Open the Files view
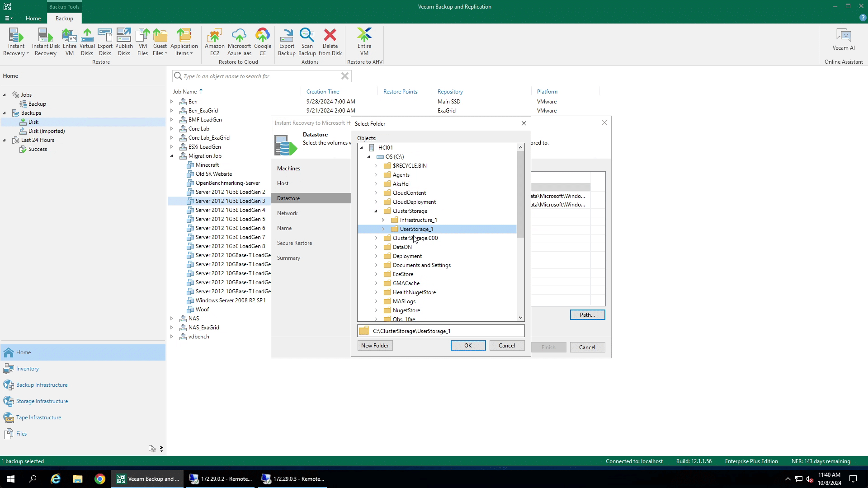 (x=21, y=434)
